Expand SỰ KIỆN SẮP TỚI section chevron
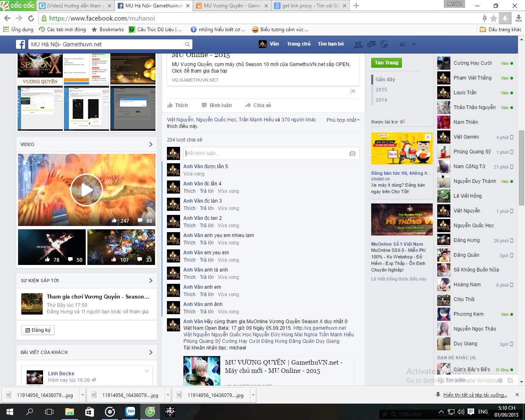The image size is (525, 420). point(151,281)
